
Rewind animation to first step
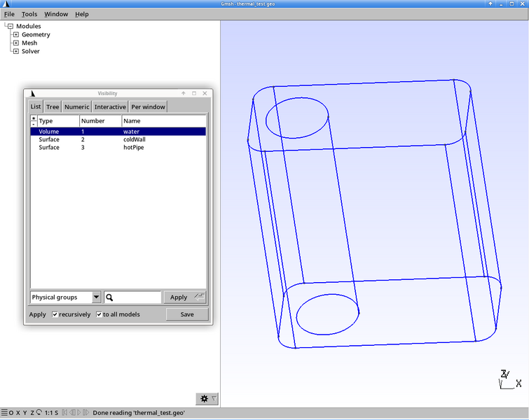64,412
